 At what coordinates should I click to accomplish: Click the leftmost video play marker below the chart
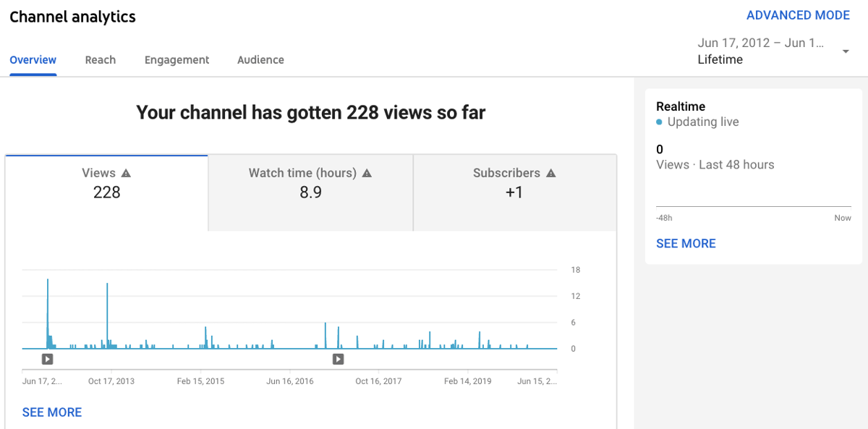click(47, 359)
